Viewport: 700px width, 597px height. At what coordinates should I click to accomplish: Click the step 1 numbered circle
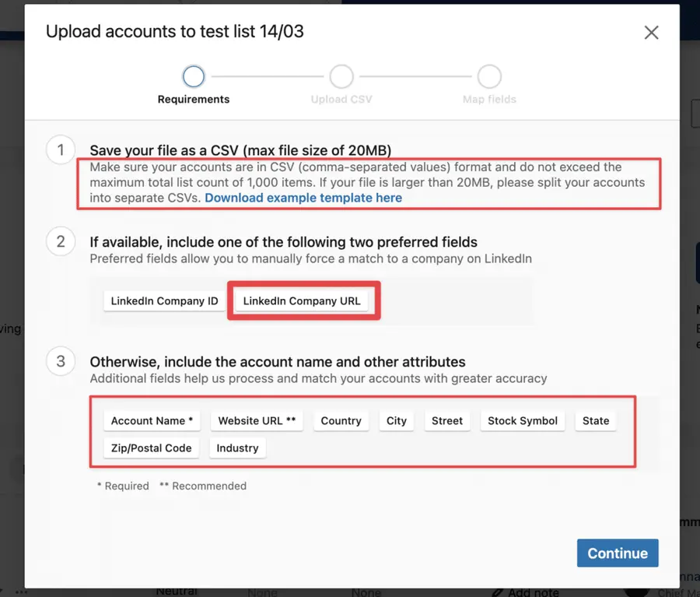pos(60,149)
